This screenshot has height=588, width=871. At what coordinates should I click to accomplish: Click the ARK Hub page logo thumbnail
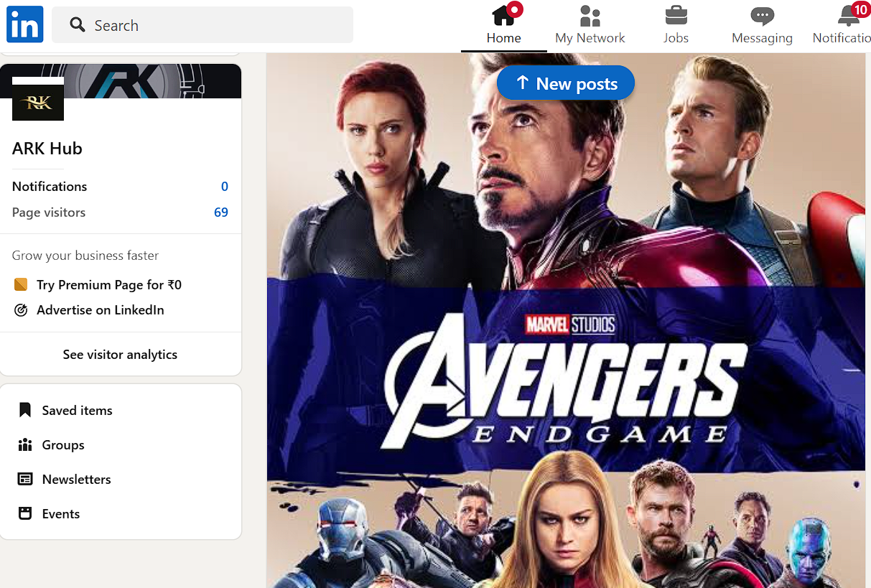38,99
